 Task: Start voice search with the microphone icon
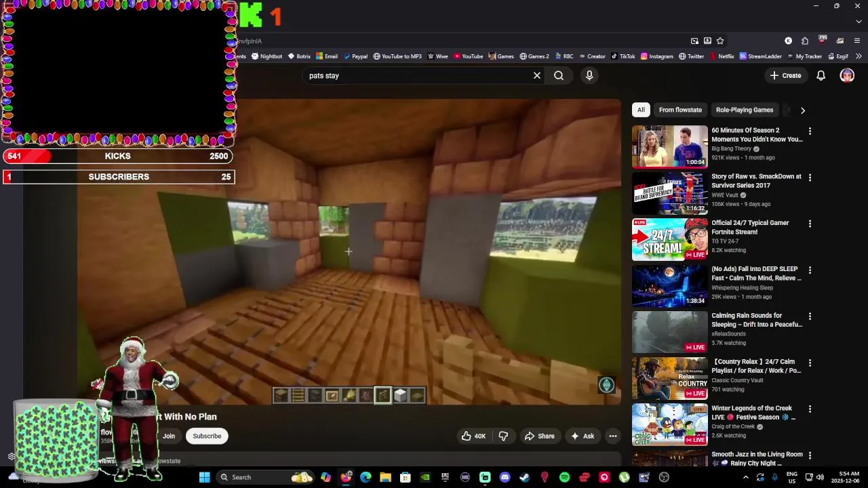click(589, 76)
